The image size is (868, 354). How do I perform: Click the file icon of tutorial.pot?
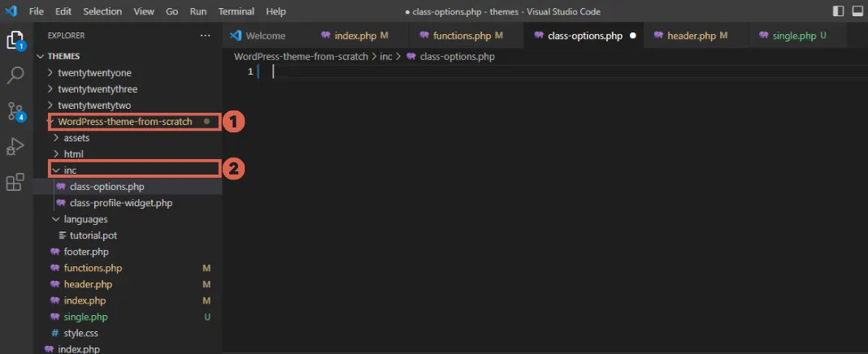pos(62,235)
